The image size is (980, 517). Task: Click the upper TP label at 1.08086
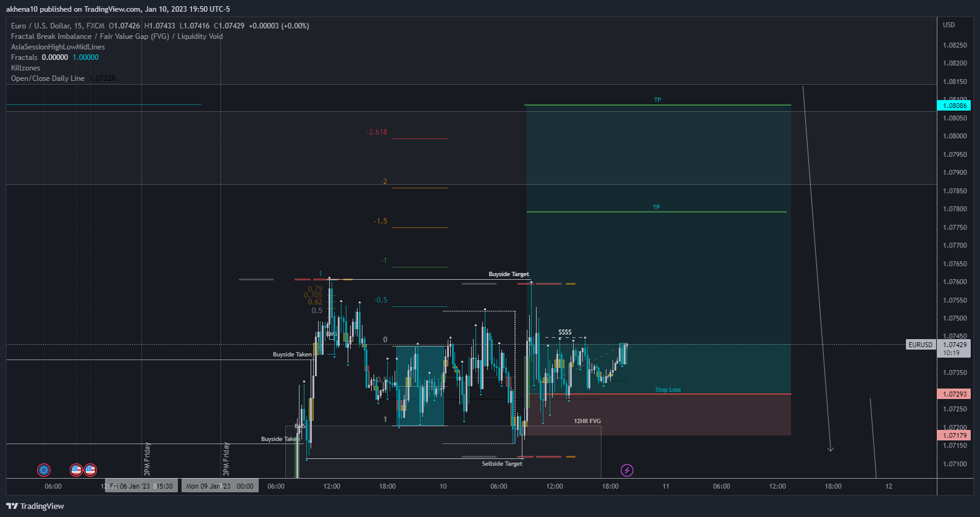click(658, 100)
